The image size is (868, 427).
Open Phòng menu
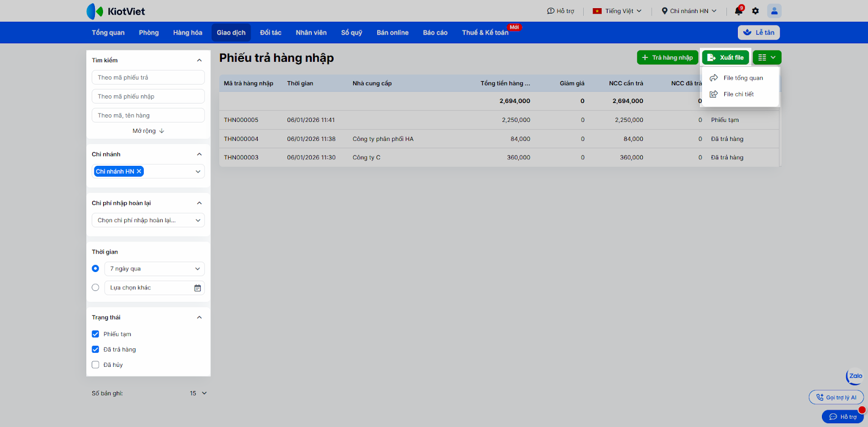(x=149, y=33)
